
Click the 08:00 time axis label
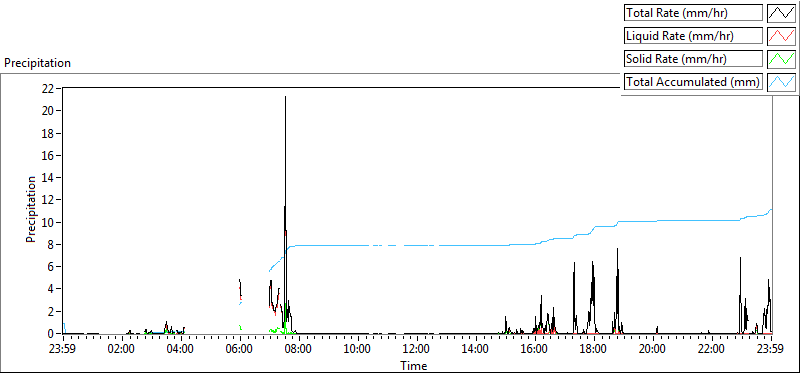point(299,350)
